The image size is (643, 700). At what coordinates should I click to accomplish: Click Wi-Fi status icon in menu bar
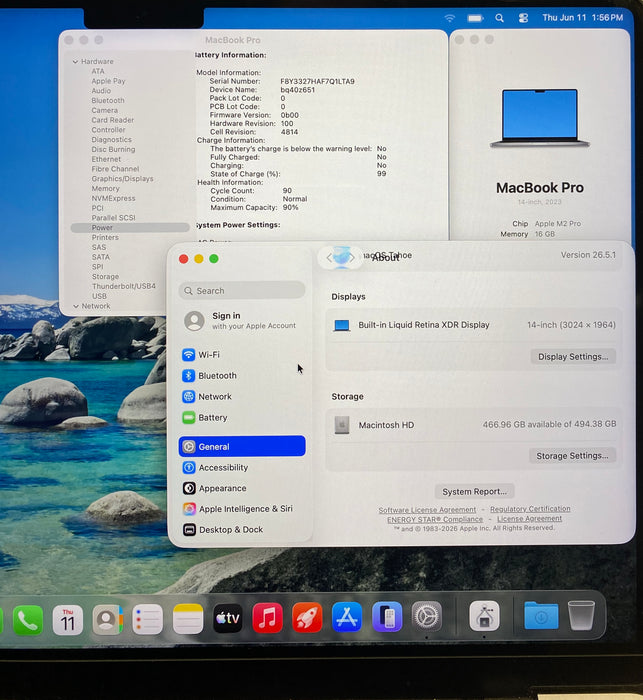(x=450, y=18)
